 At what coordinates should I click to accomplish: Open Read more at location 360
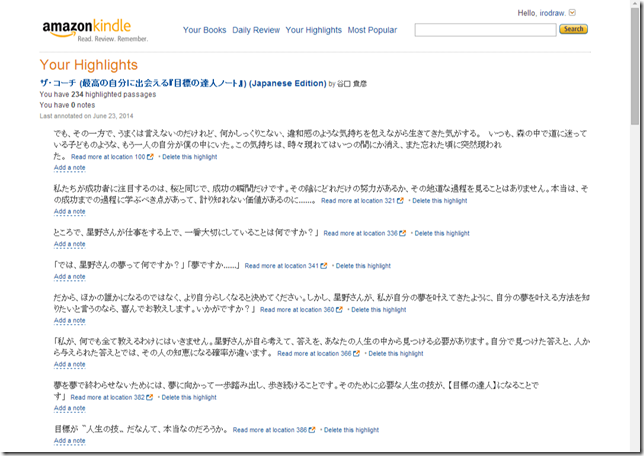point(297,310)
